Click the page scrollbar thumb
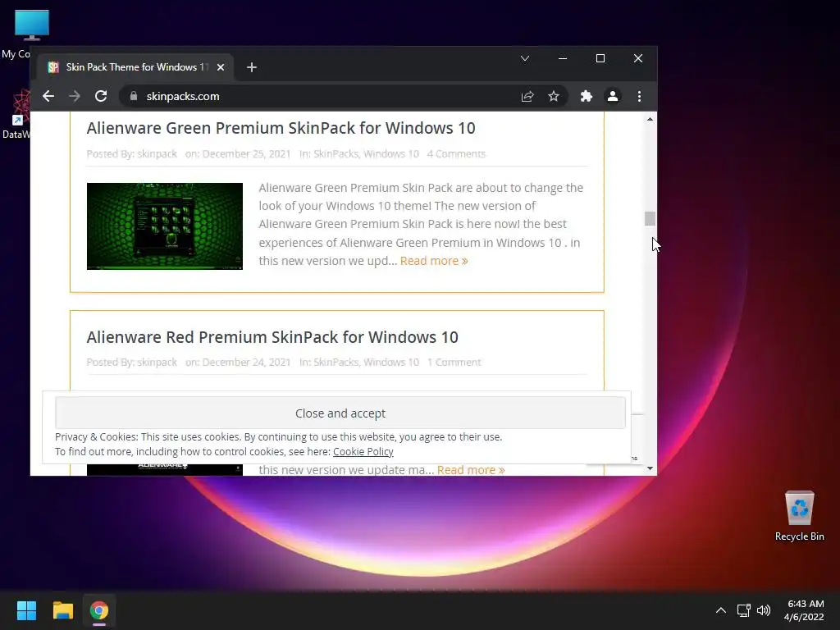The image size is (840, 630). tap(650, 218)
